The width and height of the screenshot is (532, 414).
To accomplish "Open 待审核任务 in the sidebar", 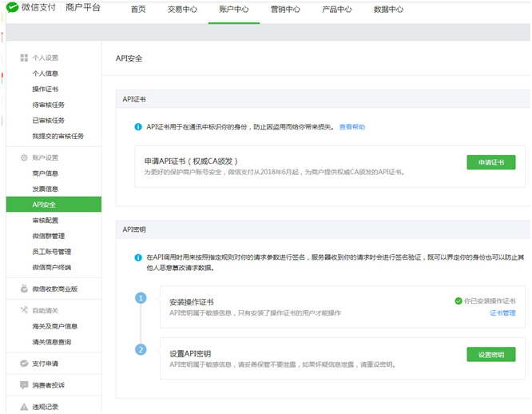I will coord(48,105).
